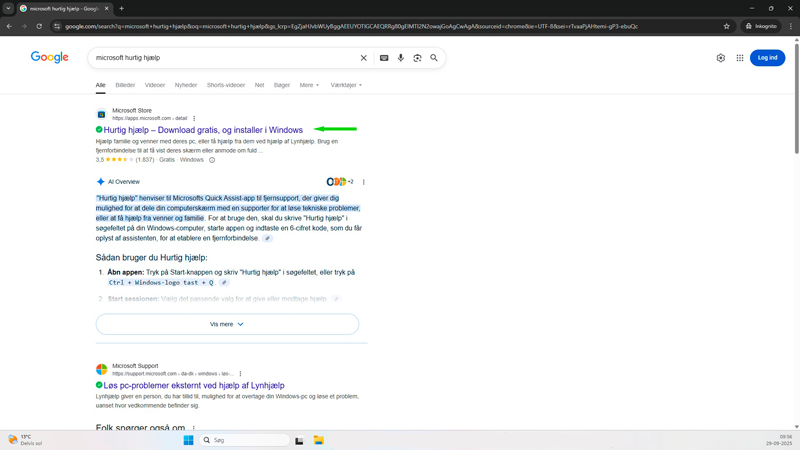800x450 pixels.
Task: Open Task View in the taskbar
Action: tap(299, 440)
